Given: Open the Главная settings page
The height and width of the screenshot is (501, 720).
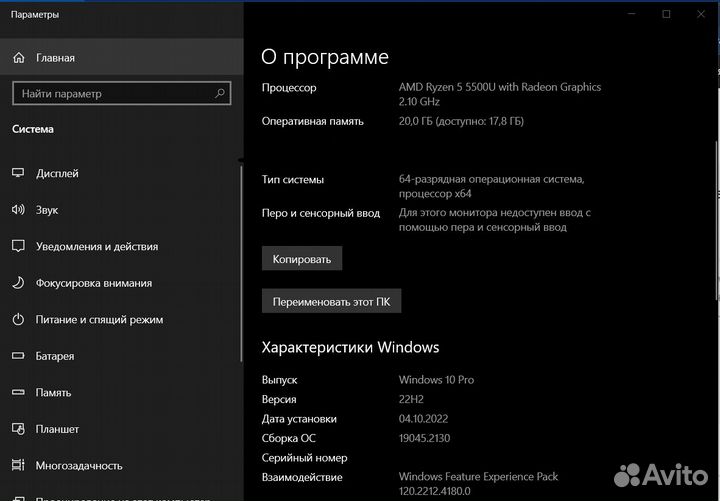Looking at the screenshot, I should 122,58.
